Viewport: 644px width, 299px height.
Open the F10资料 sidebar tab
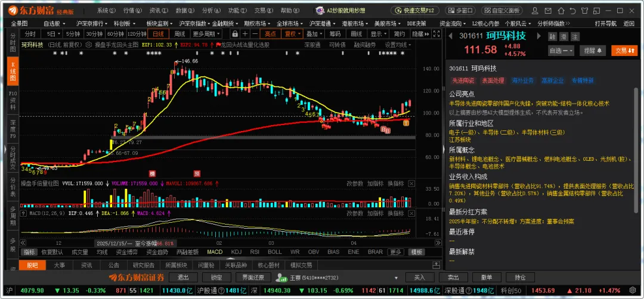[x=13, y=99]
